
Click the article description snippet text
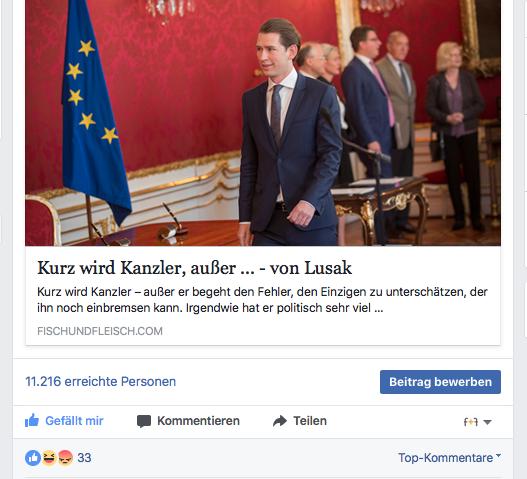[262, 300]
